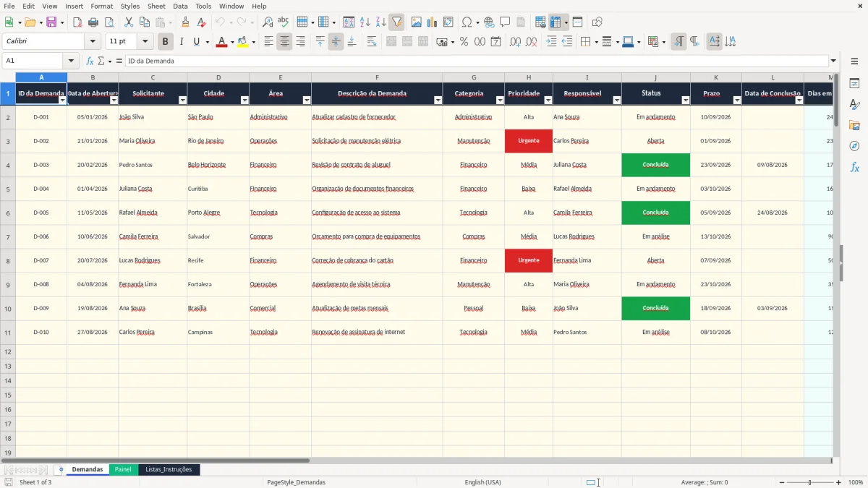Open Find and Replace icon
This screenshot has width=868, height=488.
(268, 22)
